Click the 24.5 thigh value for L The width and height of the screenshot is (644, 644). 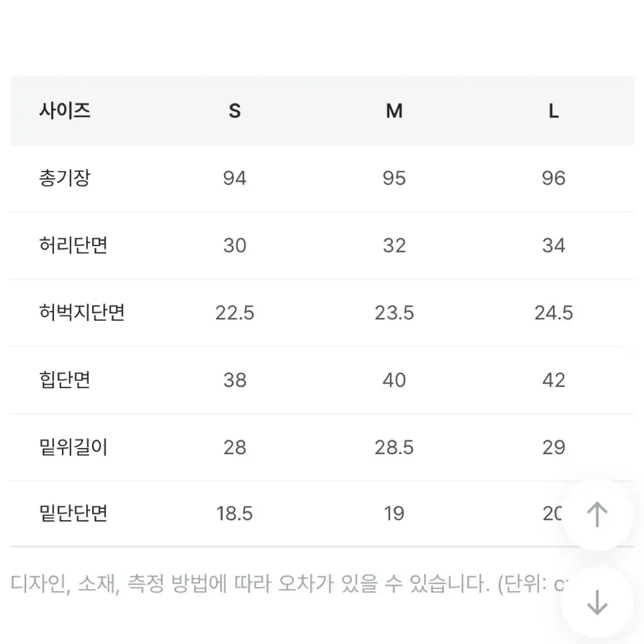[x=554, y=313]
